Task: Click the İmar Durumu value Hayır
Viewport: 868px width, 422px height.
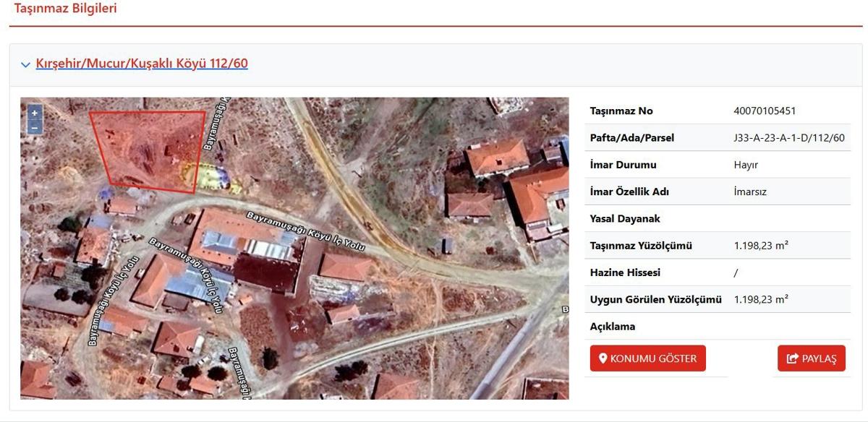Action: (x=746, y=165)
